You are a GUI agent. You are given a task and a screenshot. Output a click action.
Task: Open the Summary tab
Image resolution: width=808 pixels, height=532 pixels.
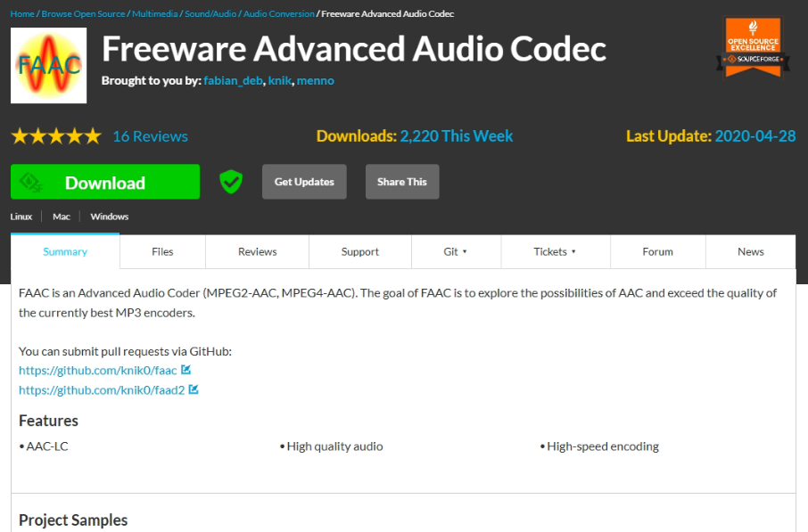tap(65, 251)
